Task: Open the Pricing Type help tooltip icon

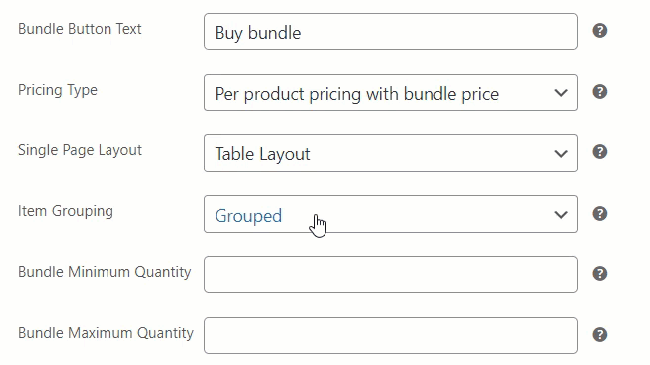Action: [599, 92]
